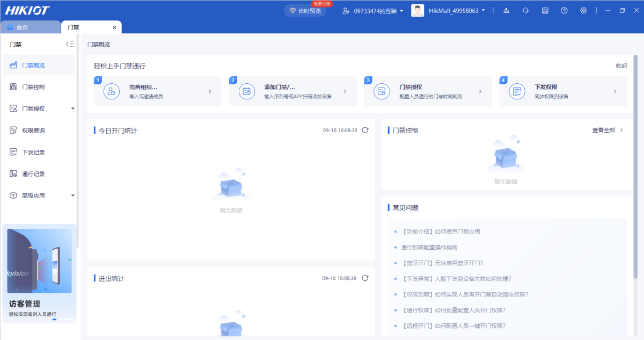Open the help question mark icon
Image resolution: width=644 pixels, height=340 pixels.
(564, 10)
